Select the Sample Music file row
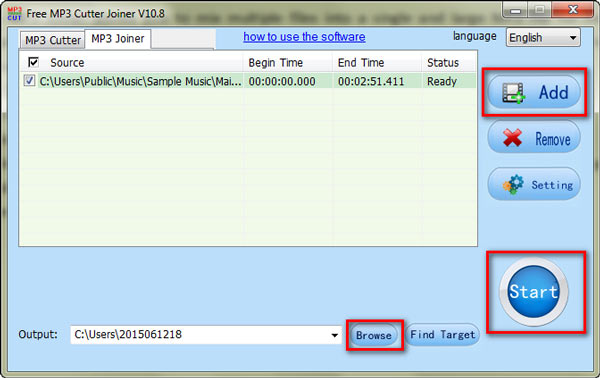The width and height of the screenshot is (600, 378). click(x=248, y=81)
